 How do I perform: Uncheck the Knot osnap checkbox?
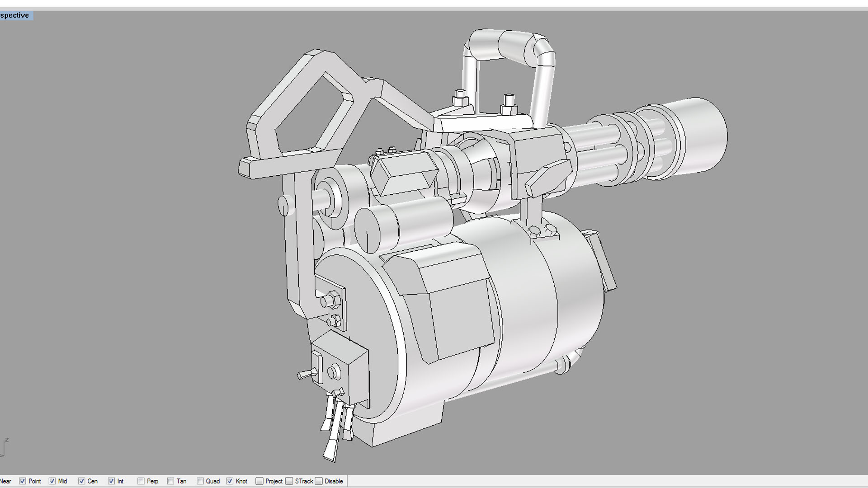(x=230, y=481)
